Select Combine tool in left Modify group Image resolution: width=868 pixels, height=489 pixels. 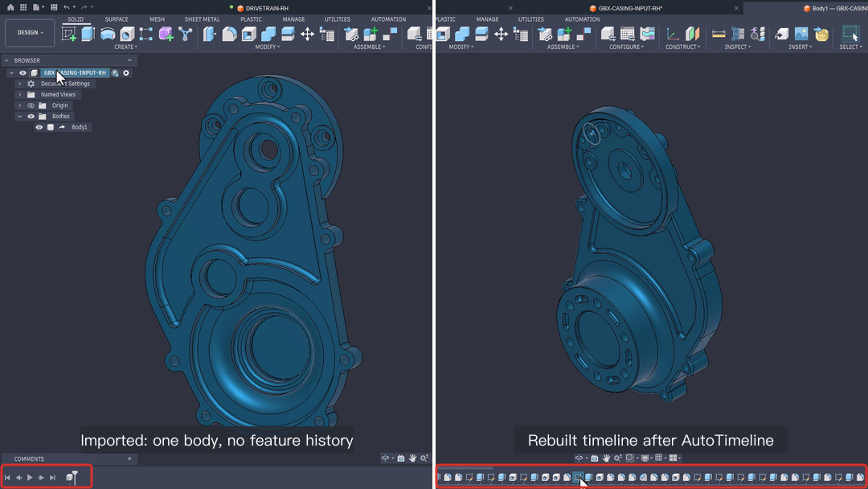pyautogui.click(x=268, y=34)
